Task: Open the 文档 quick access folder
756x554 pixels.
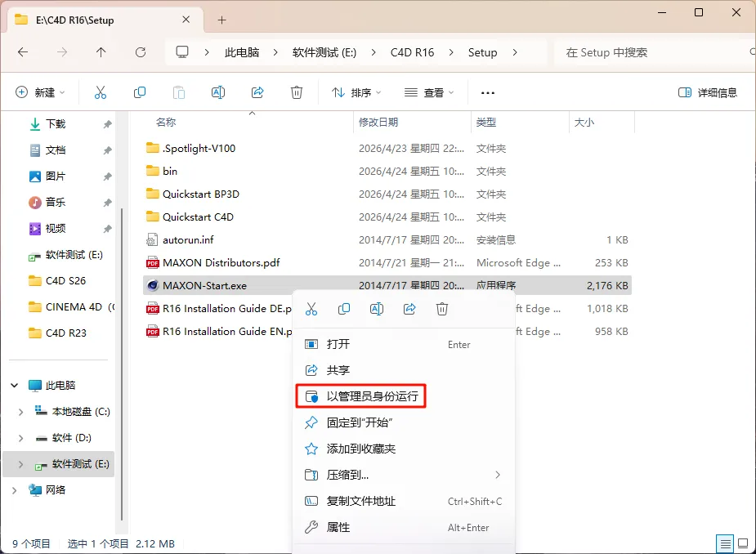Action: click(56, 150)
